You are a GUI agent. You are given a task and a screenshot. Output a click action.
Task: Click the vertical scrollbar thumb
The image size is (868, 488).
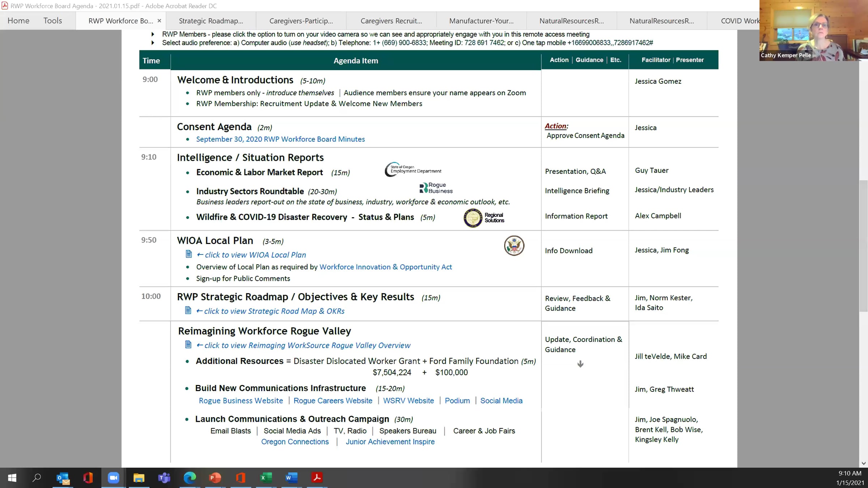click(x=863, y=246)
